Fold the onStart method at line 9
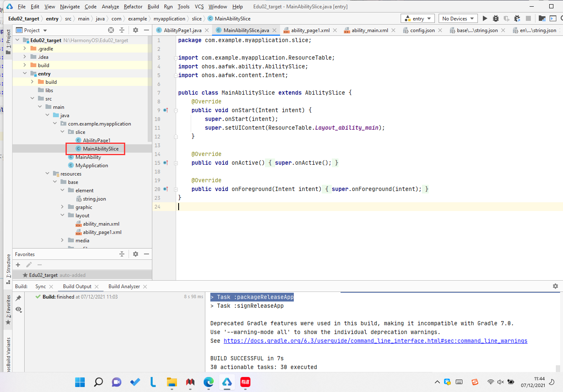This screenshot has width=563, height=392. click(176, 111)
